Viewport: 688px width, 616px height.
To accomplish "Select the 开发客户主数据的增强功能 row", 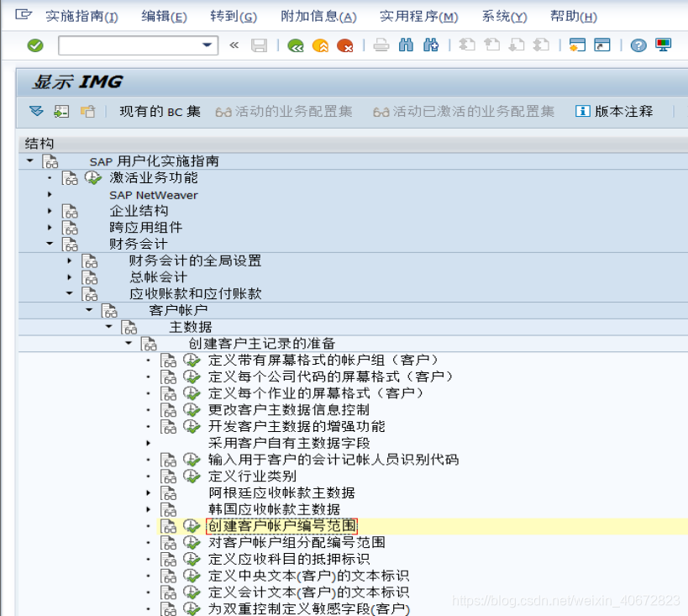I will click(x=297, y=426).
